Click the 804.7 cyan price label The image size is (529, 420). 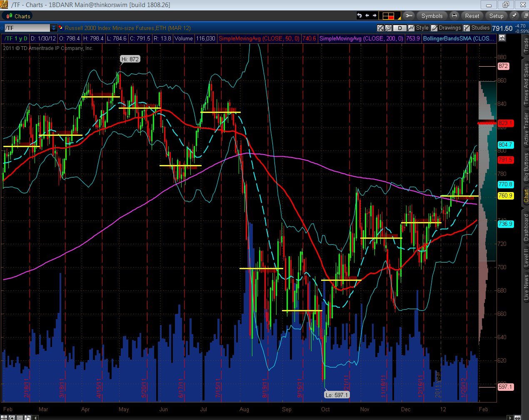point(505,145)
